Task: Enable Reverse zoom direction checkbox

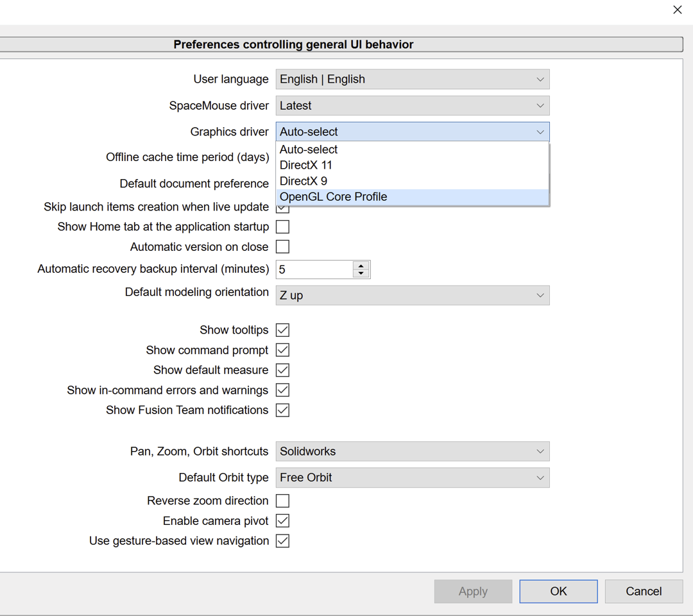Action: point(282,501)
